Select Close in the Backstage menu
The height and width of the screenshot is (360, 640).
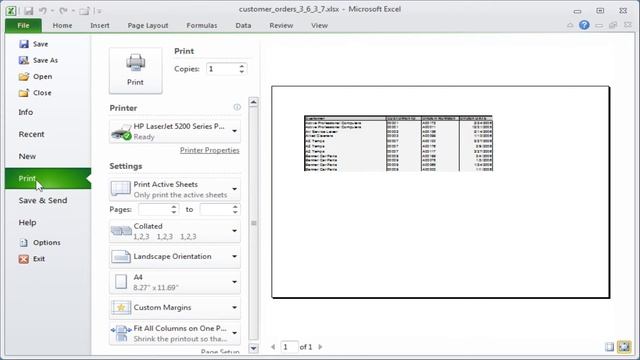(35, 93)
